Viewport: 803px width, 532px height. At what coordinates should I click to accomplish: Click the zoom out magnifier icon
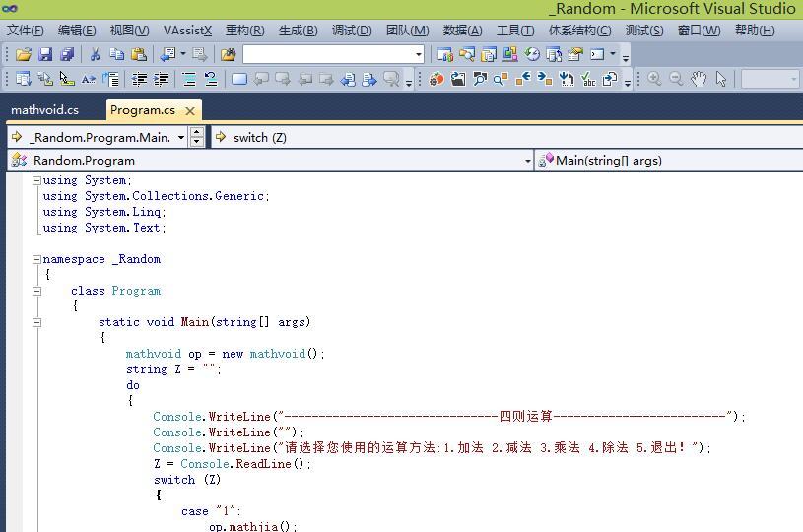pos(676,79)
